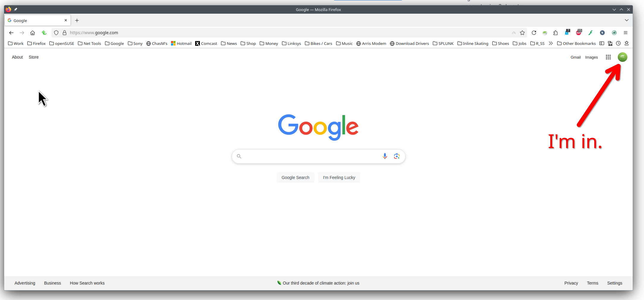The width and height of the screenshot is (644, 300).
Task: Show the sidebar from the bookmarks toolbar
Action: (602, 43)
